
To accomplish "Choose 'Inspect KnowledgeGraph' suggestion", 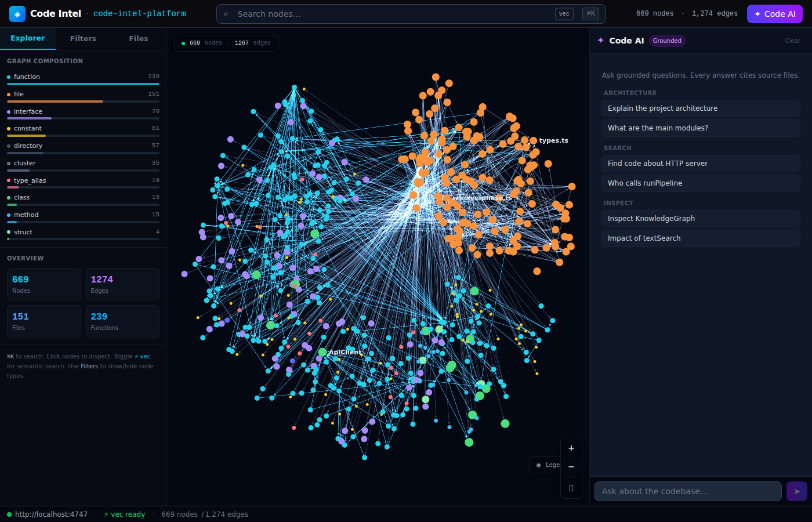I will click(x=701, y=219).
